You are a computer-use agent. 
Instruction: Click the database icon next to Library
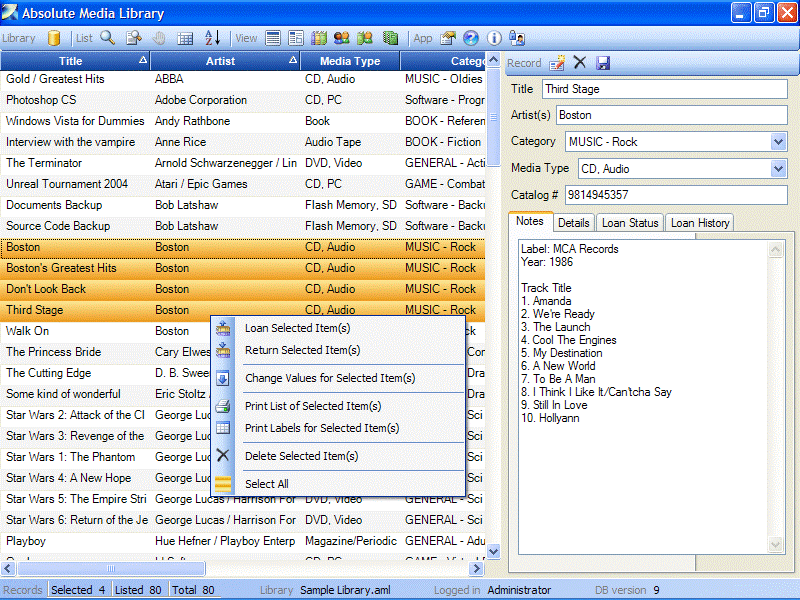[53, 38]
